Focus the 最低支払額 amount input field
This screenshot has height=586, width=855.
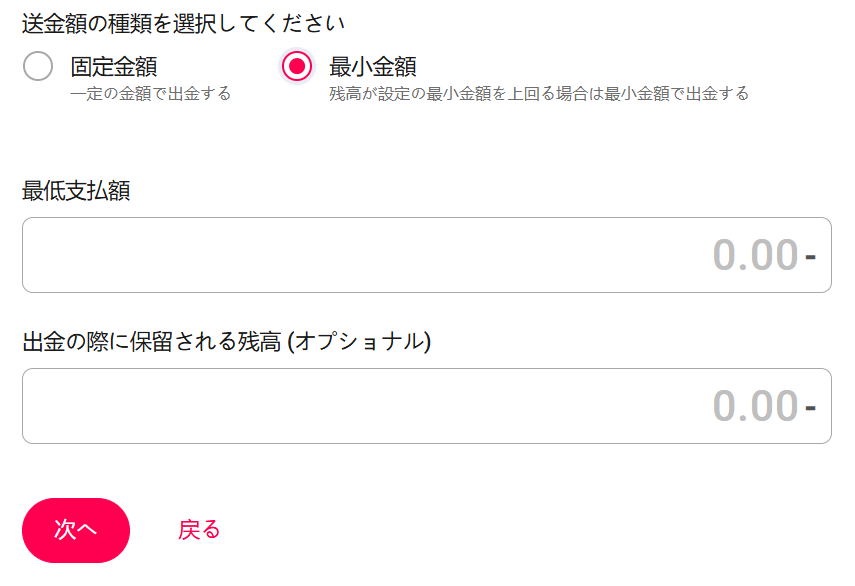427,255
